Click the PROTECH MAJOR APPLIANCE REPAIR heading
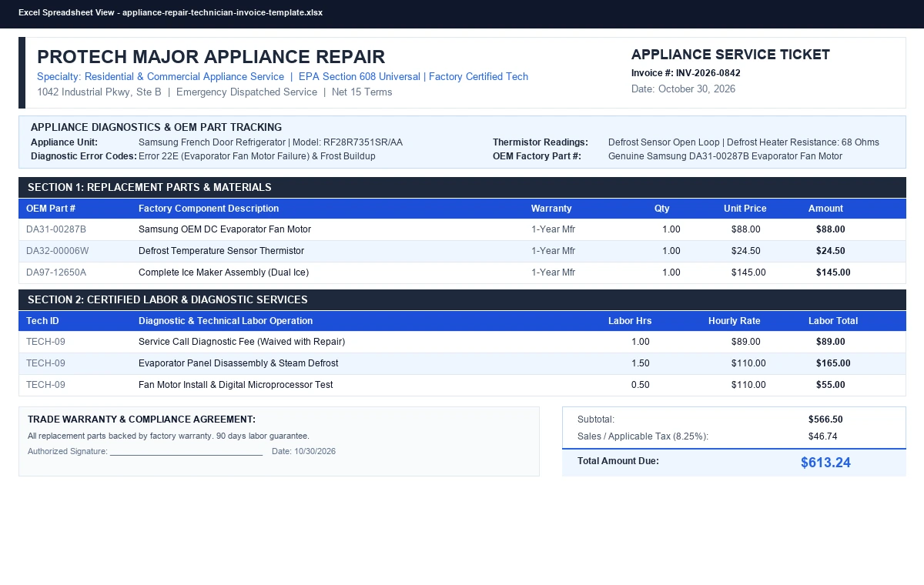The height and width of the screenshot is (585, 924). click(211, 57)
